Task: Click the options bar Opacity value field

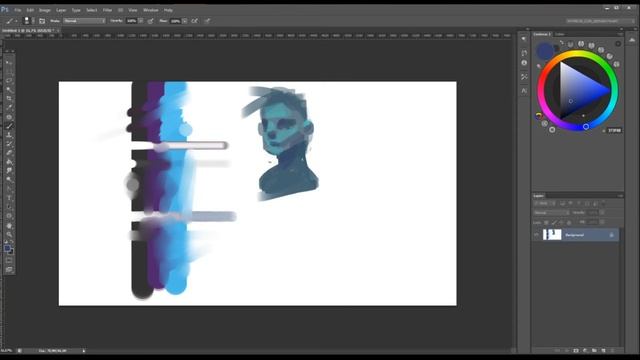Action: click(131, 21)
